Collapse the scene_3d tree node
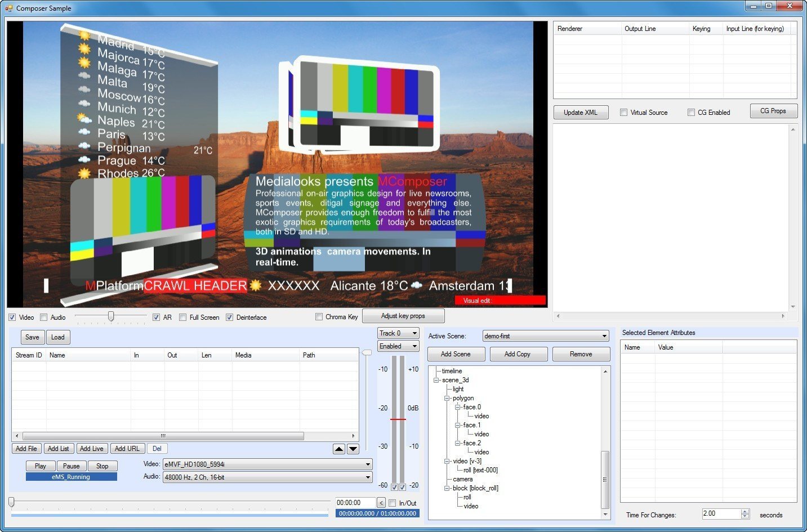This screenshot has width=807, height=532. pos(436,380)
